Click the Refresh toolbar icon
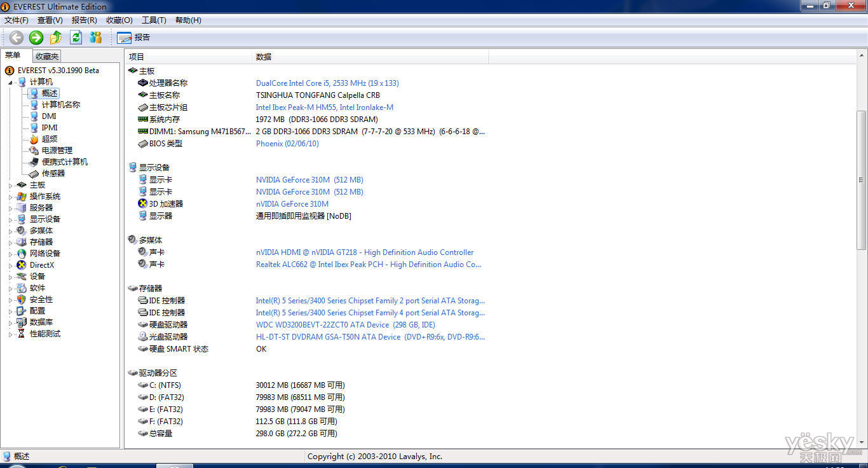 (76, 38)
